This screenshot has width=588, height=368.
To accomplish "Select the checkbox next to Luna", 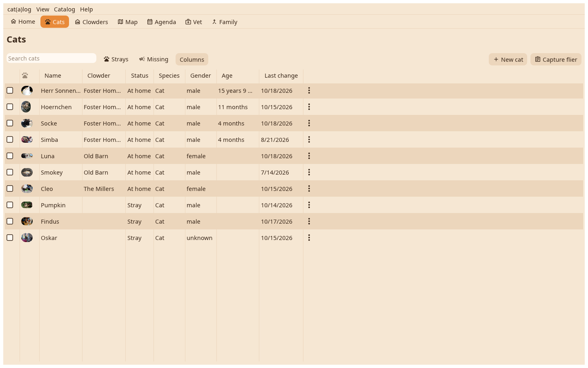I will tap(10, 156).
